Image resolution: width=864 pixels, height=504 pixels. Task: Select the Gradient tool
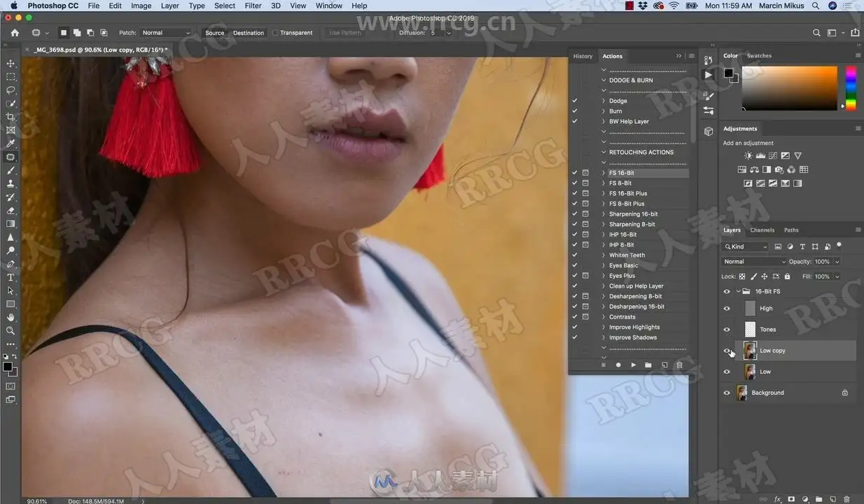[x=11, y=223]
